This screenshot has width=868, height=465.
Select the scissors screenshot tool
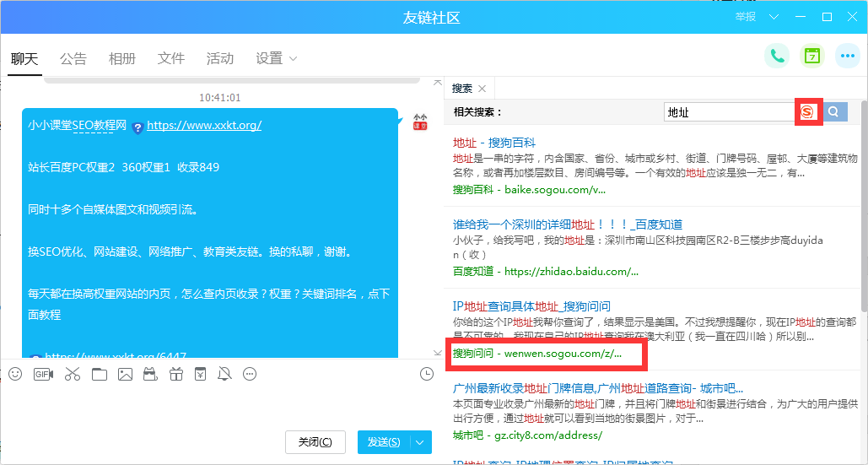click(73, 374)
